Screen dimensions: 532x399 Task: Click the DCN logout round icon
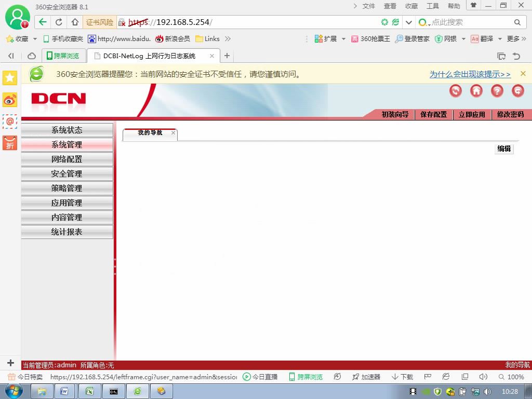518,90
